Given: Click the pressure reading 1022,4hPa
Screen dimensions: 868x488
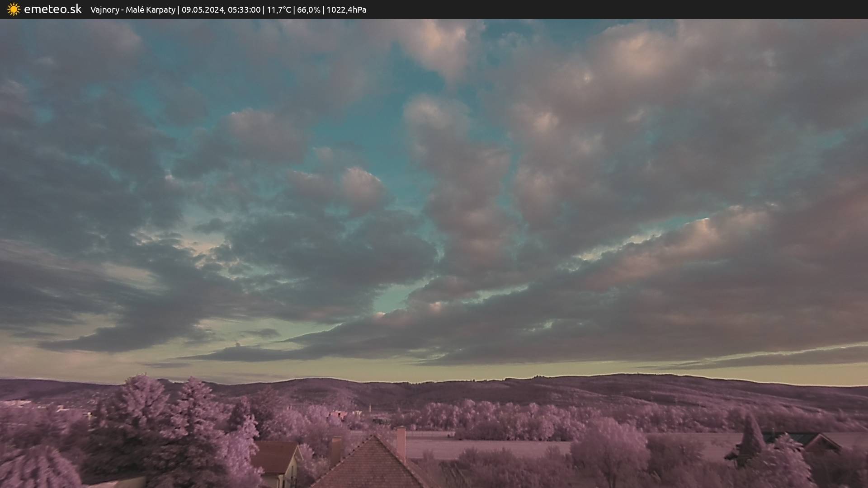Looking at the screenshot, I should pyautogui.click(x=346, y=10).
